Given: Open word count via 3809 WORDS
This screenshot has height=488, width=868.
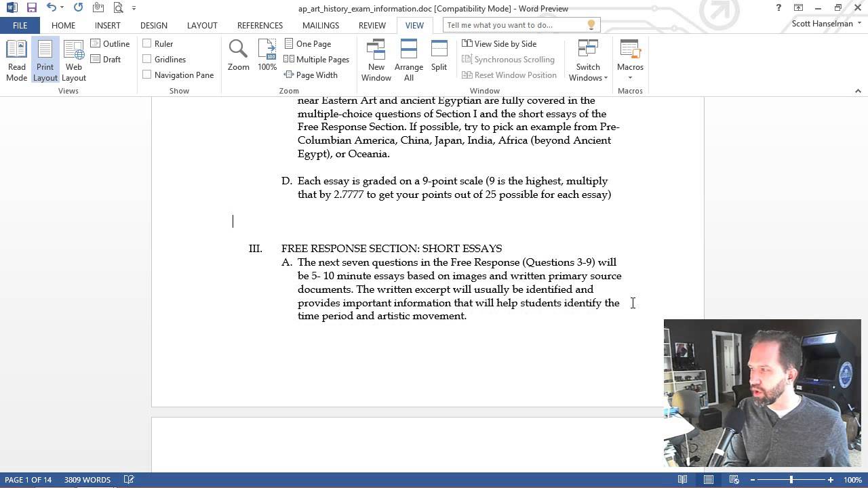Looking at the screenshot, I should click(x=87, y=480).
